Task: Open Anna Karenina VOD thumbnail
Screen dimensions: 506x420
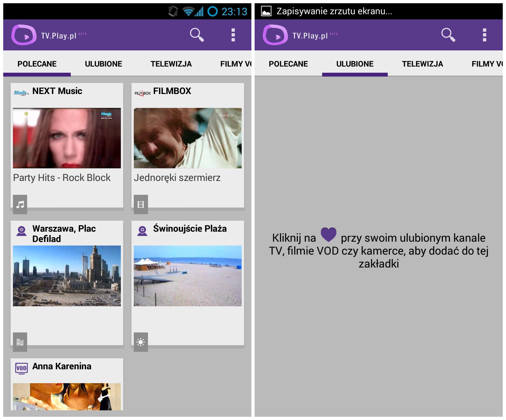Action: point(67,397)
